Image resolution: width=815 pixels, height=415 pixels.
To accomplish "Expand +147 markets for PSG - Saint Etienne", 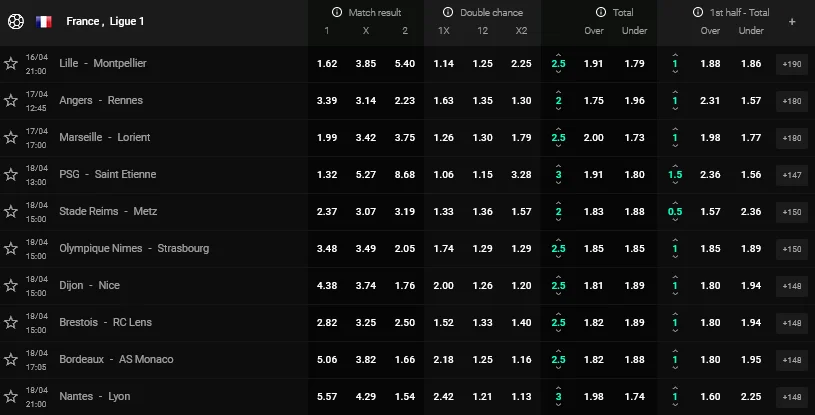I will pos(791,174).
